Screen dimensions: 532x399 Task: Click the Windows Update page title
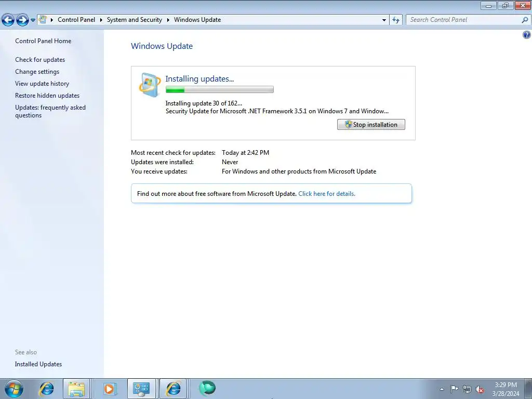[162, 46]
